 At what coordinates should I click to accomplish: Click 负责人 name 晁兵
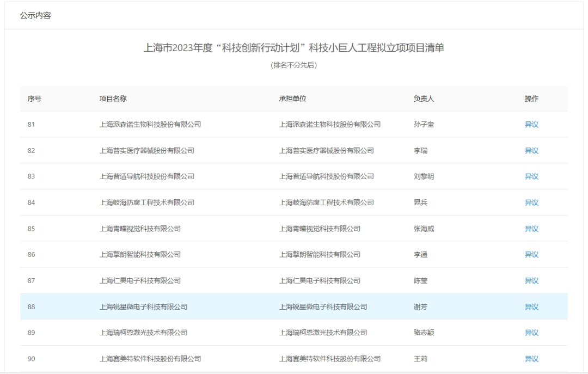(420, 203)
